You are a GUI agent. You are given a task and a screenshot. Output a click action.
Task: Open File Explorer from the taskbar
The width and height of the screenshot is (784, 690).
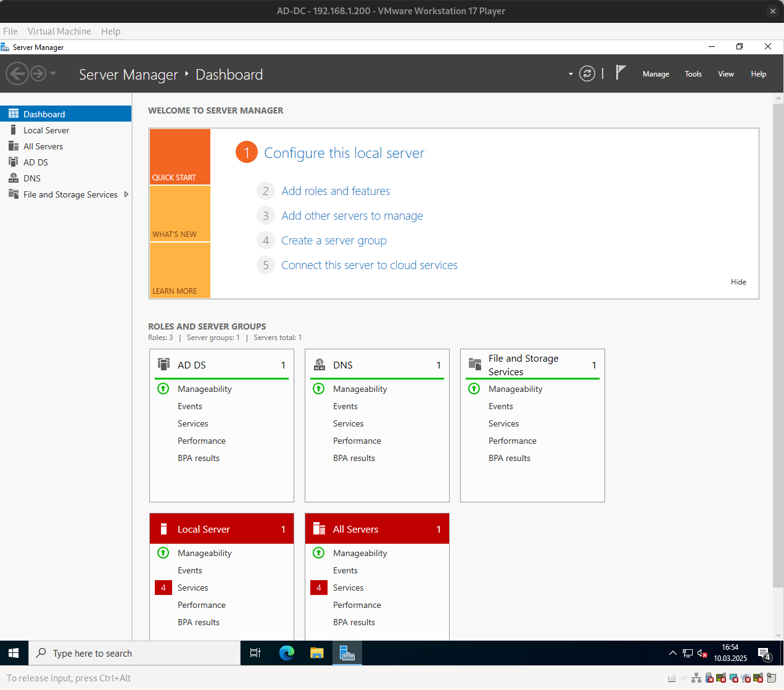point(317,653)
